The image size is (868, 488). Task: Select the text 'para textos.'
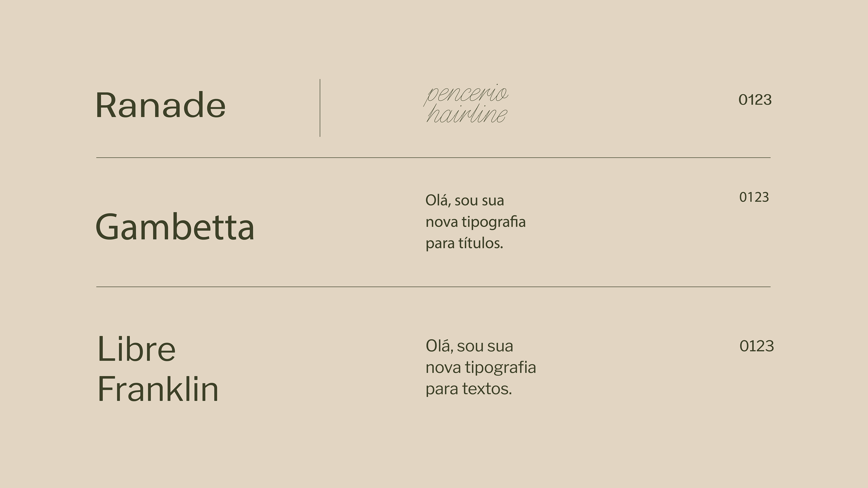(x=469, y=389)
